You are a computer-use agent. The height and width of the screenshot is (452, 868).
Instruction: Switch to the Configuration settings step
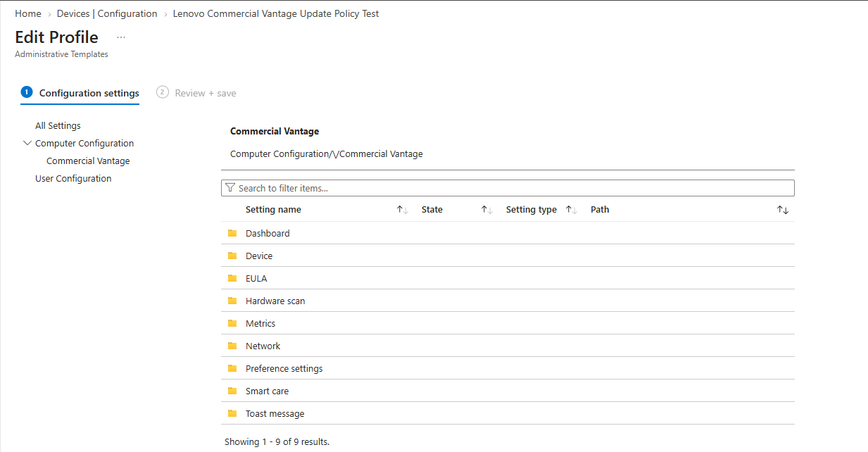[x=80, y=93]
